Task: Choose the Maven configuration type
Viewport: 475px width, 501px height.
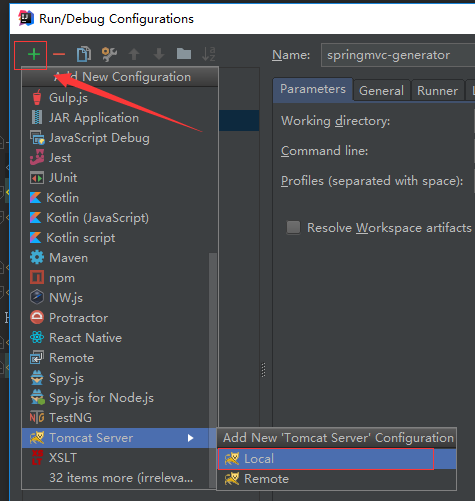Action: click(115, 258)
